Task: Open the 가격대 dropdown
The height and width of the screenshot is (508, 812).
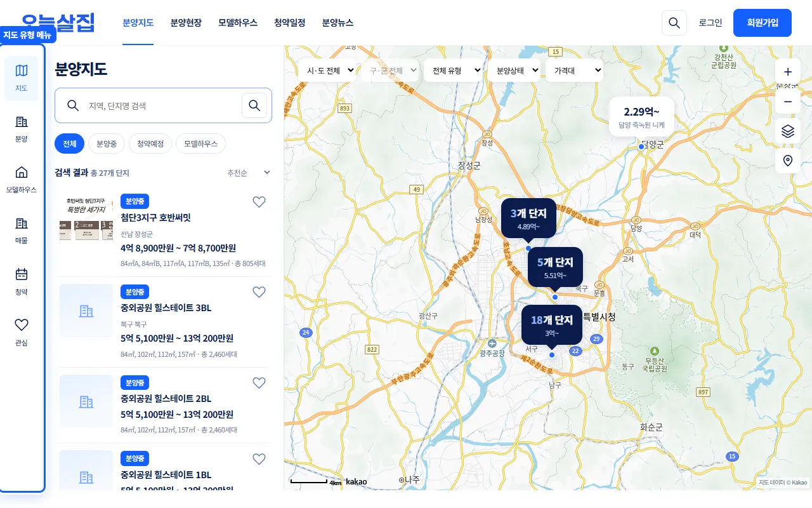Action: point(574,70)
